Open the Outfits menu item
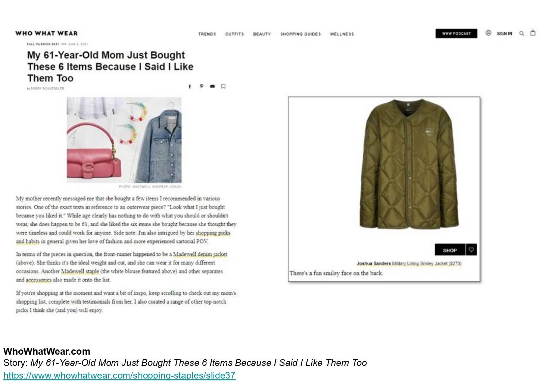This screenshot has height=392, width=558. pos(234,34)
